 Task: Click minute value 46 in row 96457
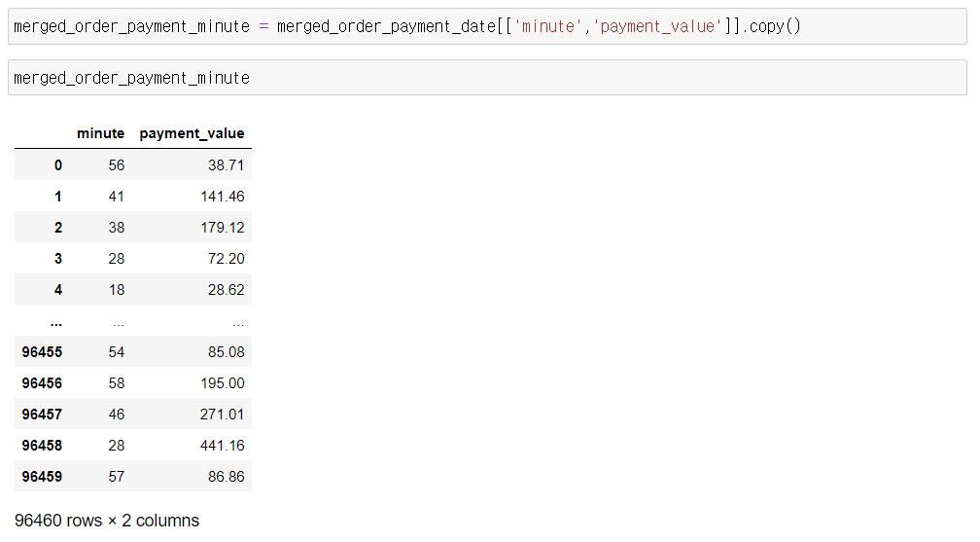point(117,415)
